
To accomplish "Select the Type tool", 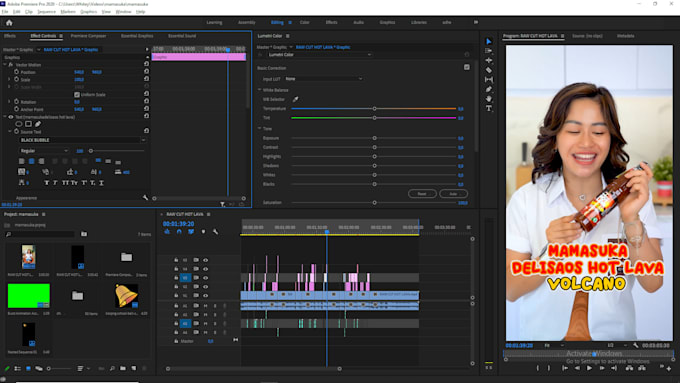I will pyautogui.click(x=489, y=108).
